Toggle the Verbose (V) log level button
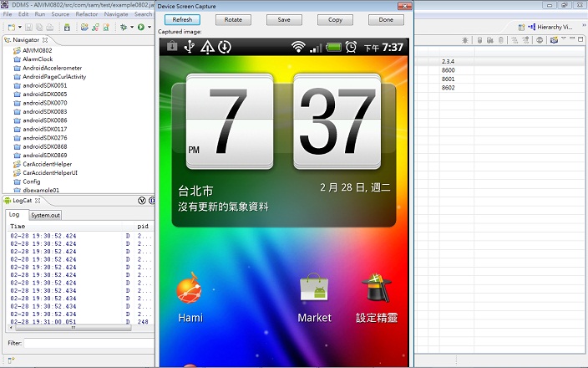Screen dimensions: 588x368 (x=142, y=201)
